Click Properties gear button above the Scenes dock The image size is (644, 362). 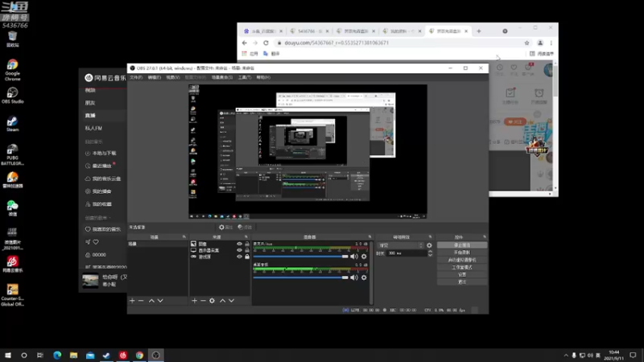(x=226, y=228)
